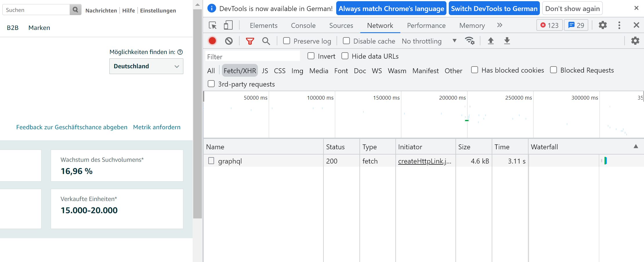Screen dimensions: 644x262
Task: Click the blue info icon in the infobar
Action: point(212,8)
